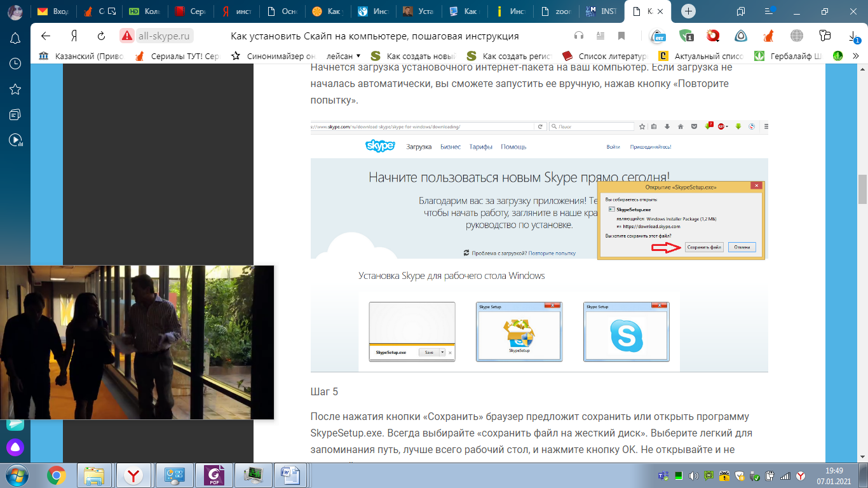Image resolution: width=868 pixels, height=488 pixels.
Task: Launch the Alice assistant in the sidebar
Action: point(15,447)
